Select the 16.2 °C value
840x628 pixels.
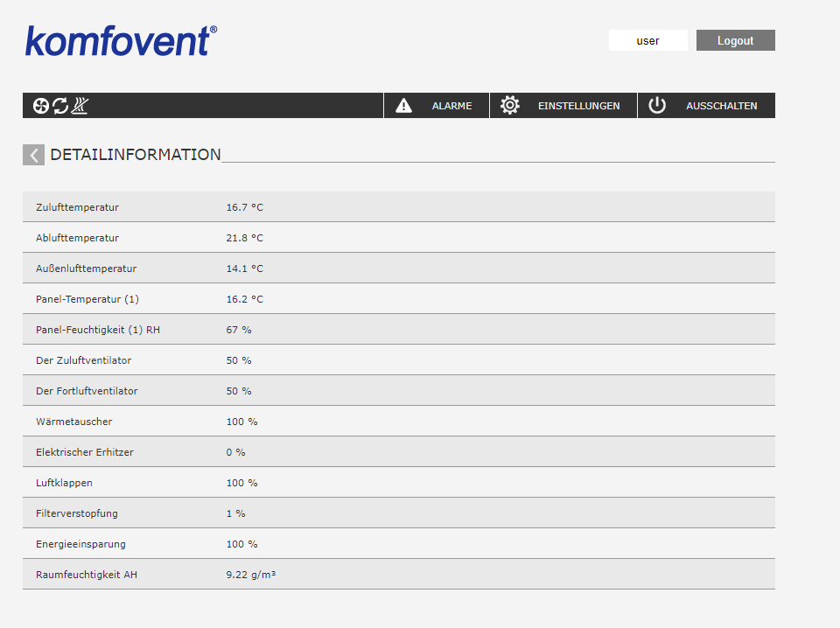[244, 299]
